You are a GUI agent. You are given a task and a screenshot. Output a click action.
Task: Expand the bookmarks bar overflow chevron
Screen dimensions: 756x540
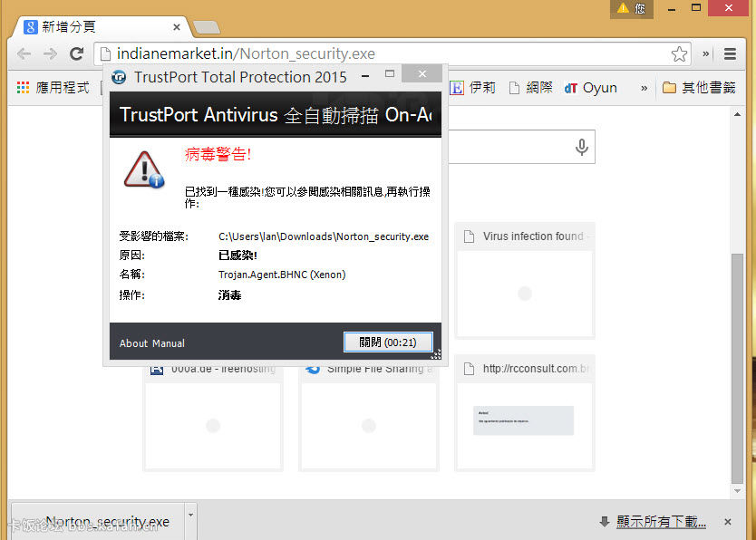coord(645,88)
